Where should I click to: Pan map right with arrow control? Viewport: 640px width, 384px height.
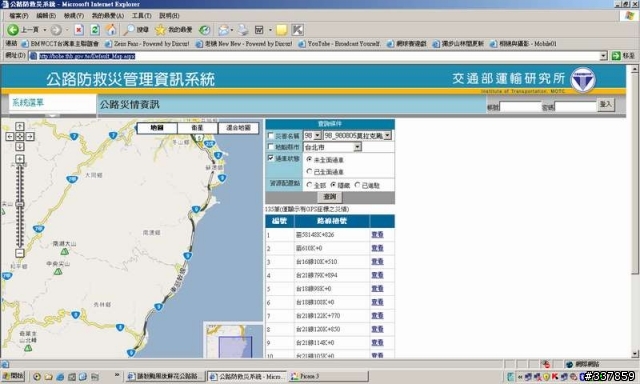(x=30, y=136)
